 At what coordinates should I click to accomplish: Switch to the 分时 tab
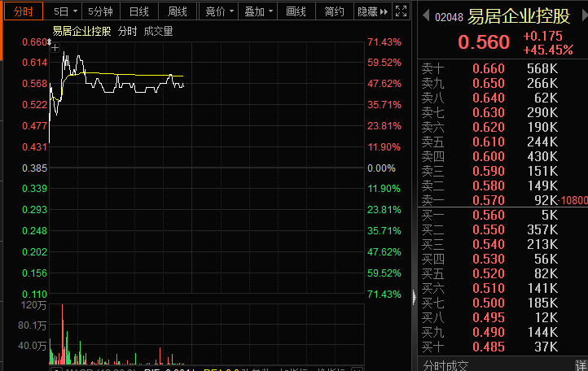click(23, 11)
